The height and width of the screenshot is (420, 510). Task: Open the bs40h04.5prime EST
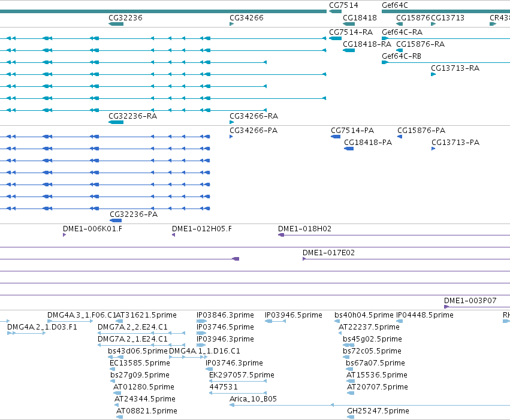[x=337, y=321]
